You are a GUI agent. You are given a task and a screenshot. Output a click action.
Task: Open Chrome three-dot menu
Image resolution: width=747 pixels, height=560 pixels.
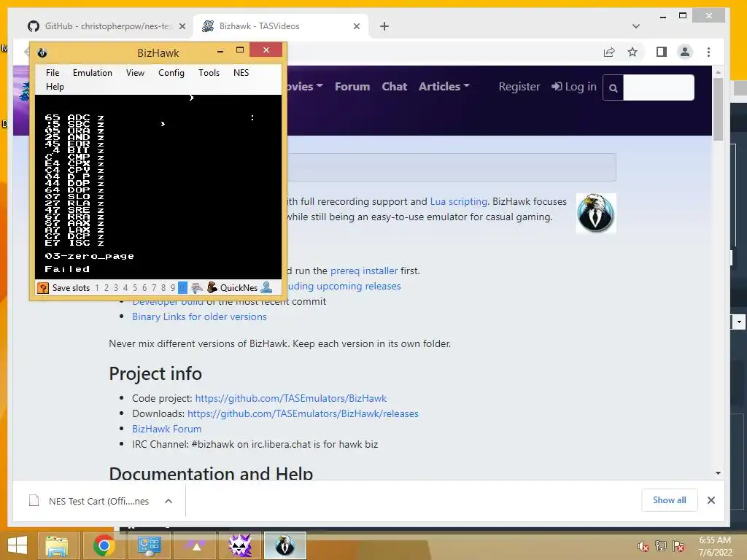click(x=709, y=52)
